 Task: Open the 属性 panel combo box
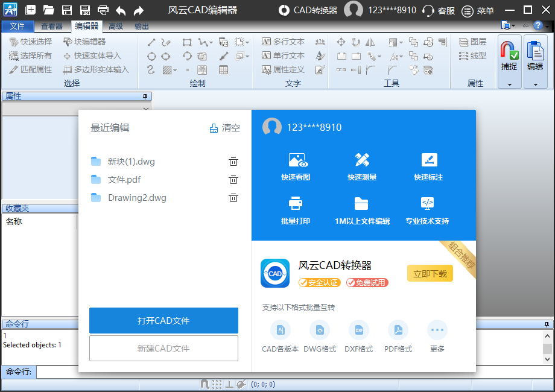pyautogui.click(x=77, y=109)
